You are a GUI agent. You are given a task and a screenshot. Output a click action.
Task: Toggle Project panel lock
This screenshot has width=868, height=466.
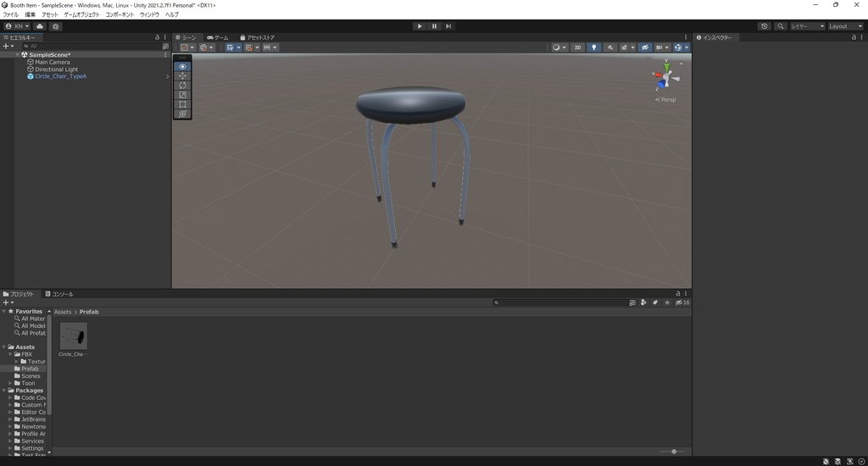678,294
